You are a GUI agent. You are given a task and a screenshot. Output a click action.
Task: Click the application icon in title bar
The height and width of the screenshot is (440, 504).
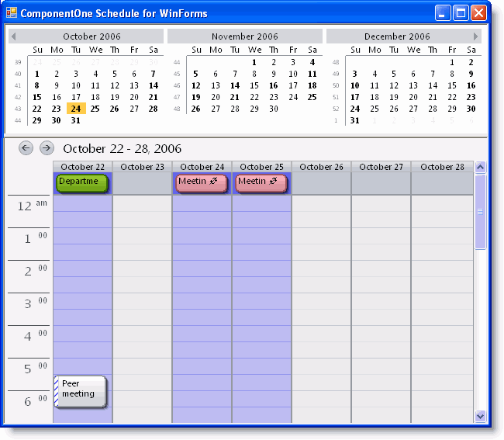[11, 13]
